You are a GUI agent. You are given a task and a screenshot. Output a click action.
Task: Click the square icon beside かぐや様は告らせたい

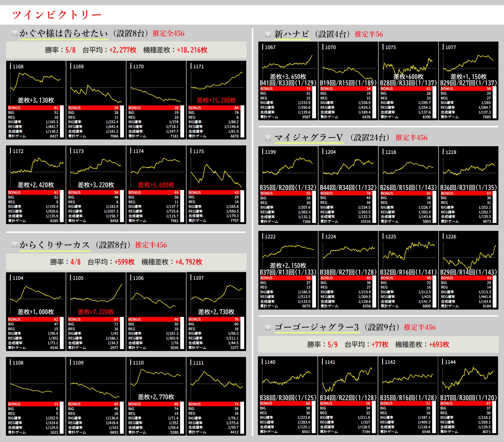[x=15, y=33]
